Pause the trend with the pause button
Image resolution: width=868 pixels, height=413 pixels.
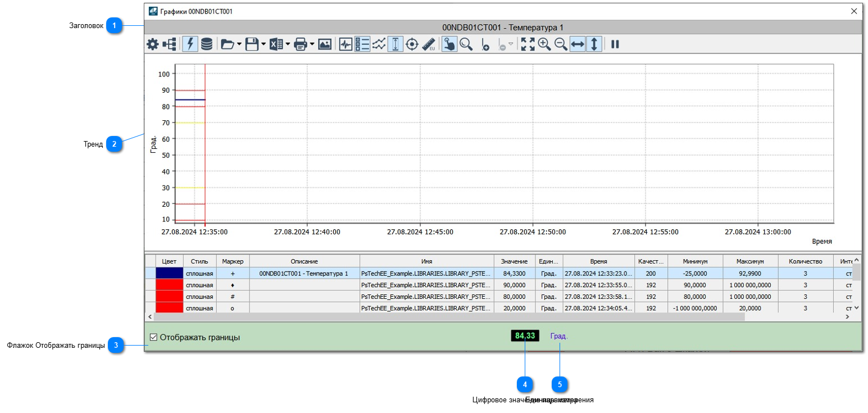615,44
